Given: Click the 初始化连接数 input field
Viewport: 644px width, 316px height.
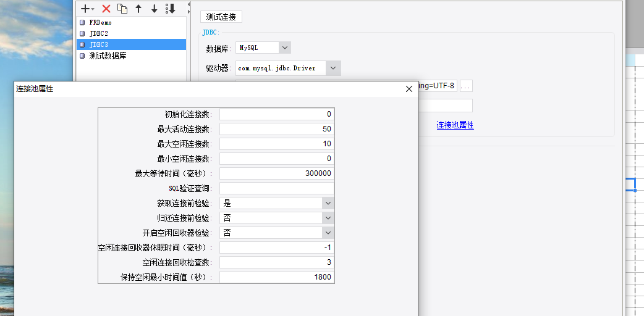Looking at the screenshot, I should pyautogui.click(x=277, y=114).
